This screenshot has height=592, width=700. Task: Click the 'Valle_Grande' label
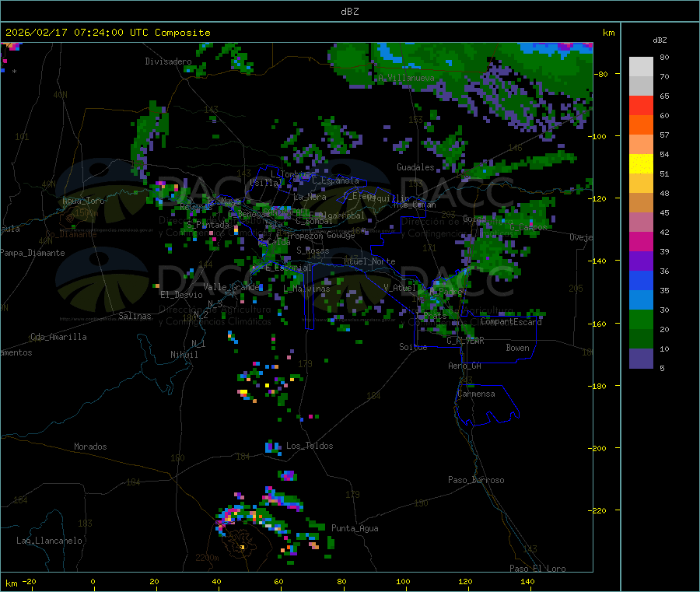(x=232, y=286)
